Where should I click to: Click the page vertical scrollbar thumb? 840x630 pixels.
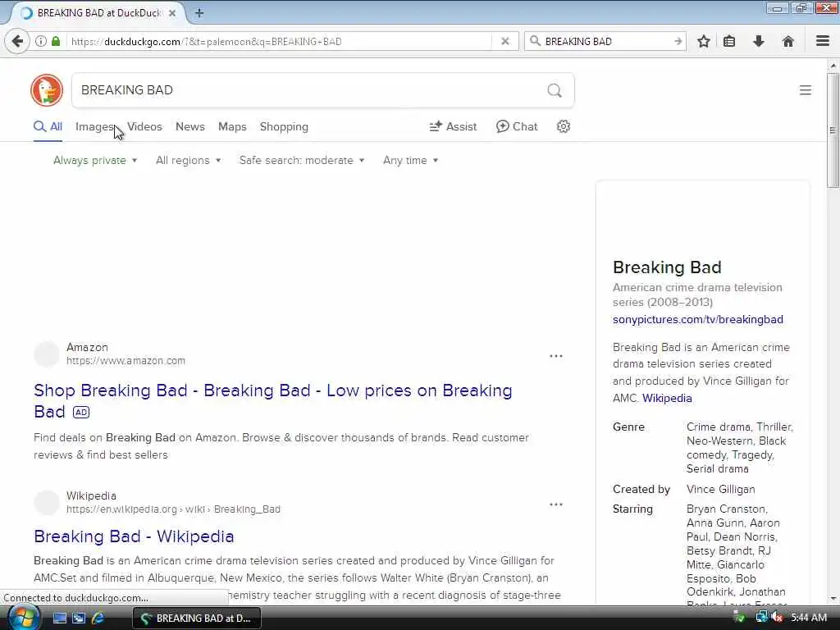[833, 130]
